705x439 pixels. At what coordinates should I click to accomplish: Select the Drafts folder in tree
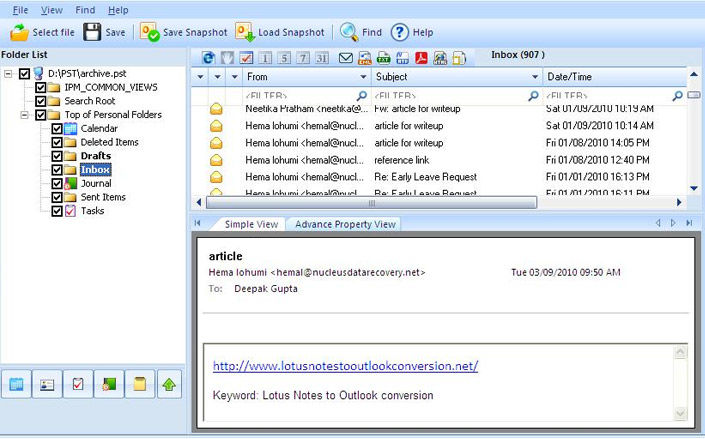point(96,156)
